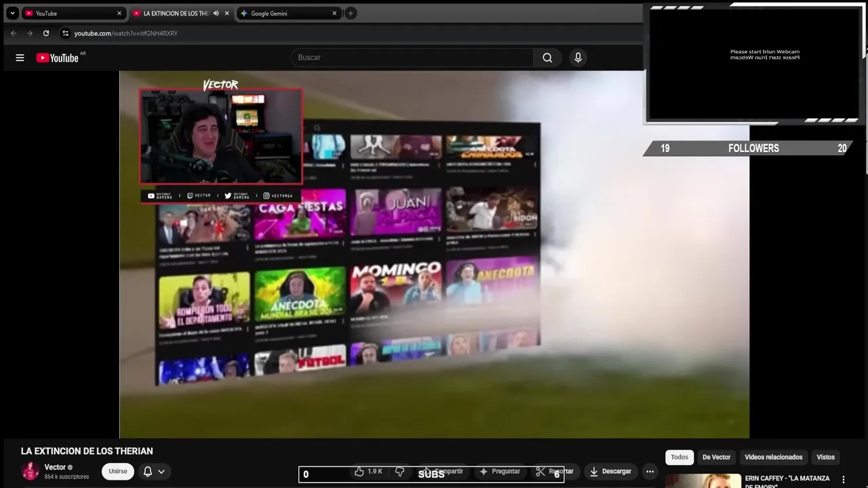Image resolution: width=868 pixels, height=488 pixels.
Task: Open site information icon in address bar
Action: [x=65, y=33]
